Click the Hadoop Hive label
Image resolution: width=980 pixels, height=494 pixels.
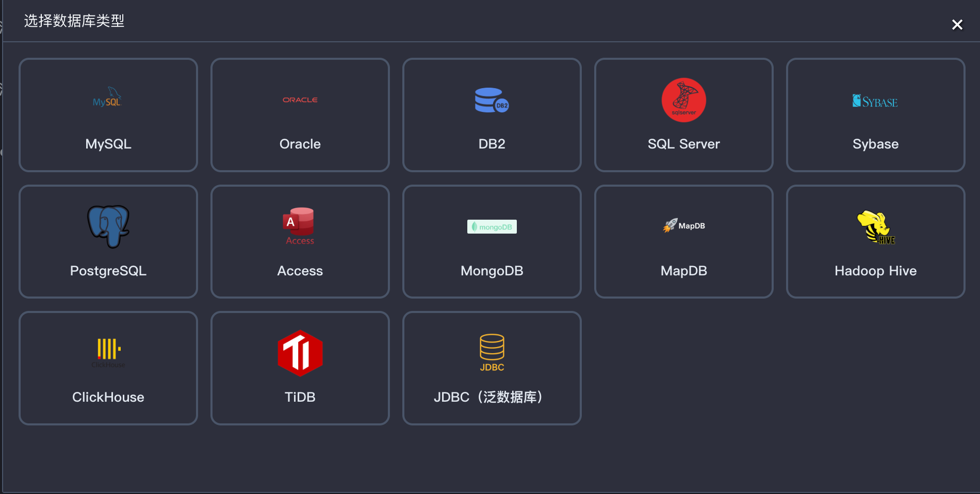[875, 271]
